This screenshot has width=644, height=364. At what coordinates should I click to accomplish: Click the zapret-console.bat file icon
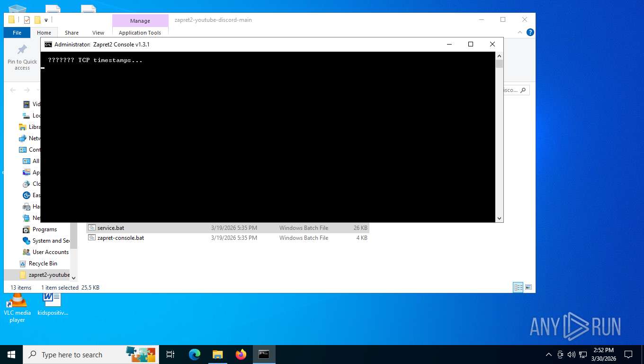pyautogui.click(x=92, y=238)
